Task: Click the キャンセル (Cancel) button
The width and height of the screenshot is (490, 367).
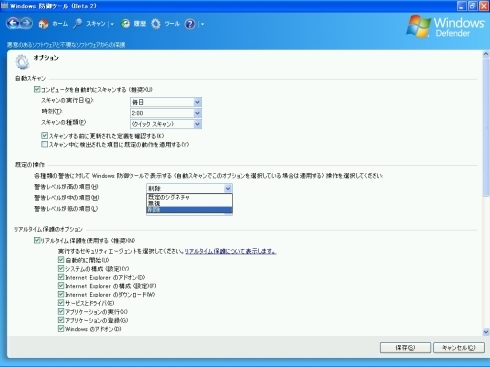Action: tap(459, 348)
